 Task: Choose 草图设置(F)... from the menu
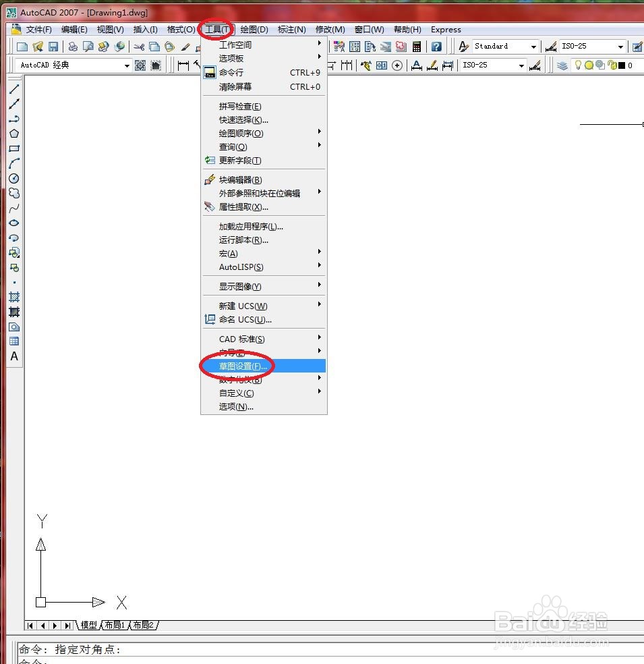pyautogui.click(x=264, y=366)
